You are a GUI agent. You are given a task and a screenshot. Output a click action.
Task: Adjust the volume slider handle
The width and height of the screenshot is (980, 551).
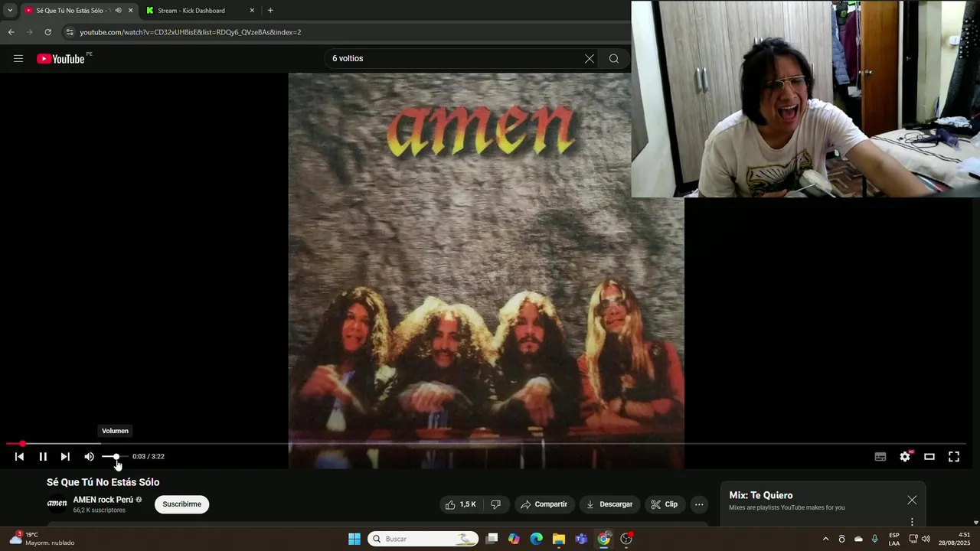point(116,457)
